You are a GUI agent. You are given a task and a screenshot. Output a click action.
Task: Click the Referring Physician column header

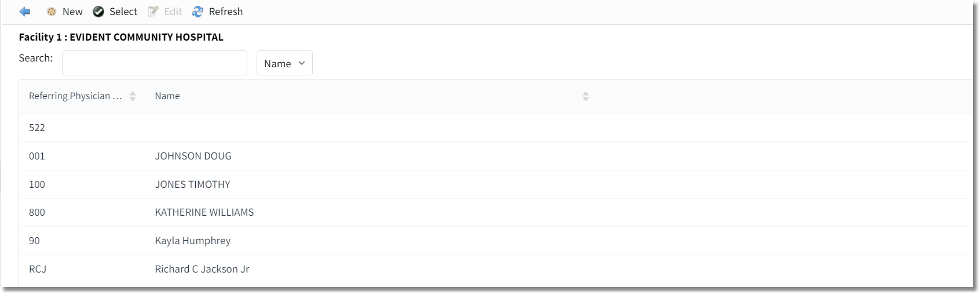[x=75, y=96]
